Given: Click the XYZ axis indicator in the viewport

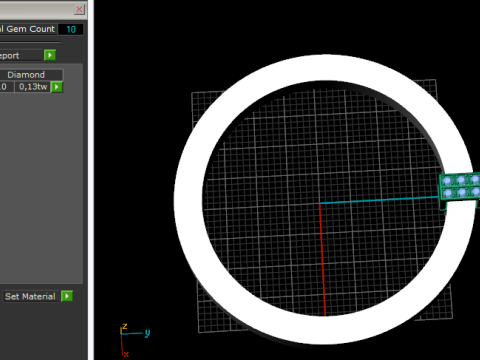Looking at the screenshot, I should [134, 340].
